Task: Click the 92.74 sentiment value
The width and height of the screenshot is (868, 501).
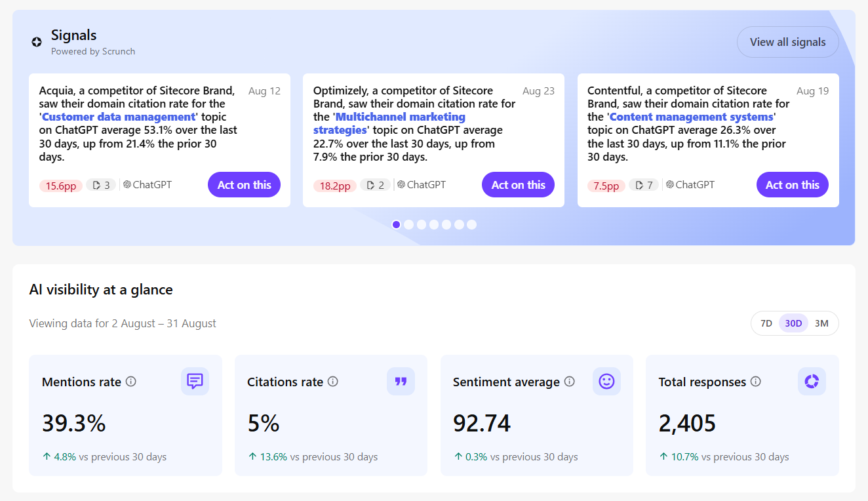Action: (x=482, y=424)
